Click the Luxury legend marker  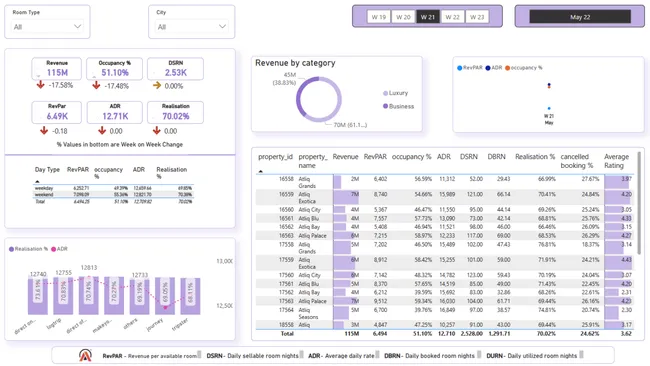386,93
